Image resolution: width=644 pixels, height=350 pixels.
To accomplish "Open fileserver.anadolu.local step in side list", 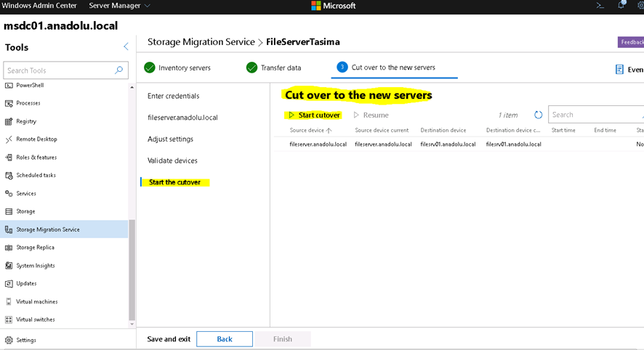I will [182, 118].
